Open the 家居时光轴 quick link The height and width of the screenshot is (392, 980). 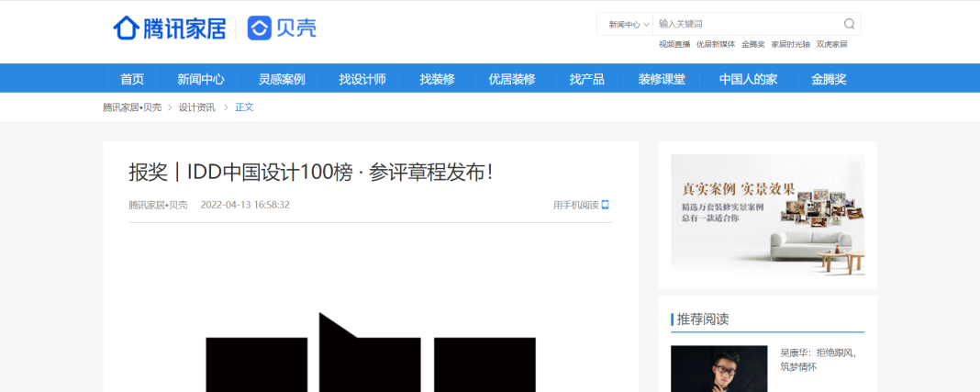[791, 44]
